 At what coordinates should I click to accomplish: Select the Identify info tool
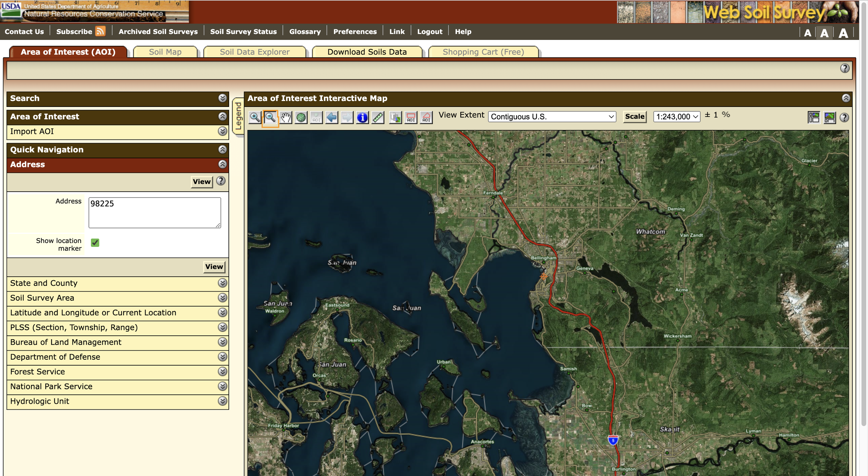pos(362,118)
